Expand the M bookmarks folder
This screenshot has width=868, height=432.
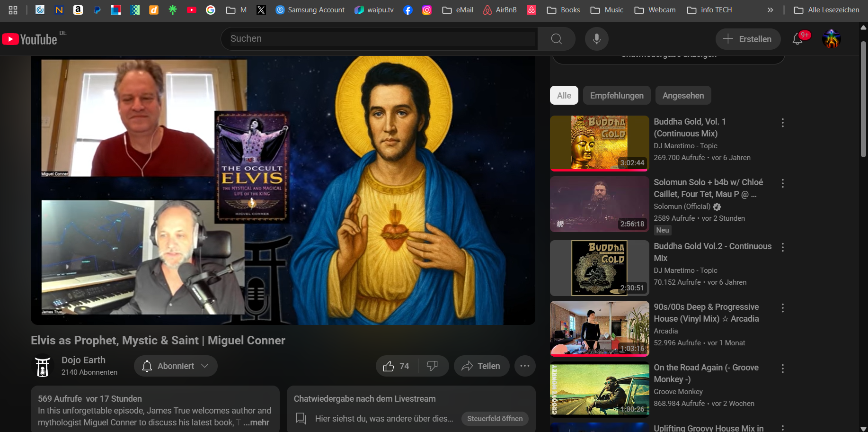click(x=236, y=10)
